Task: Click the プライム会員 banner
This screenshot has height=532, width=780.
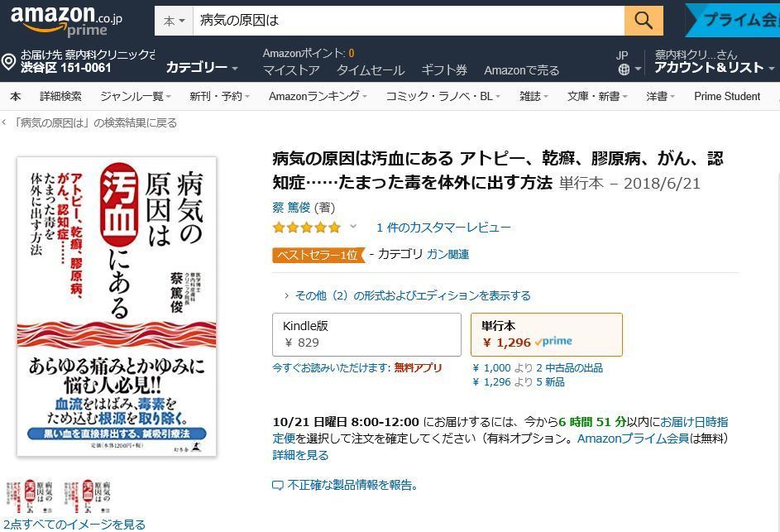Action: [x=732, y=21]
